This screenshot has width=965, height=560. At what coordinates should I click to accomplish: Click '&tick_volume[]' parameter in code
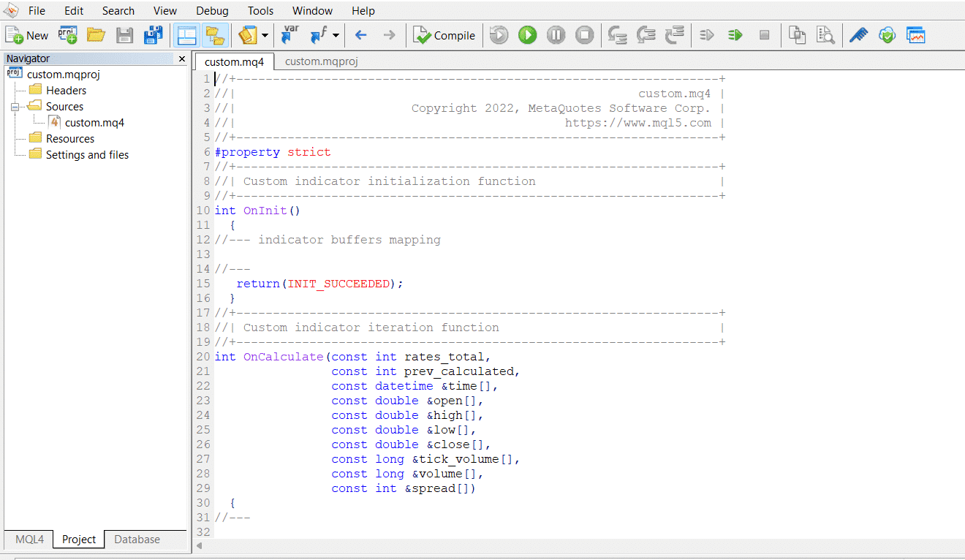click(x=462, y=459)
